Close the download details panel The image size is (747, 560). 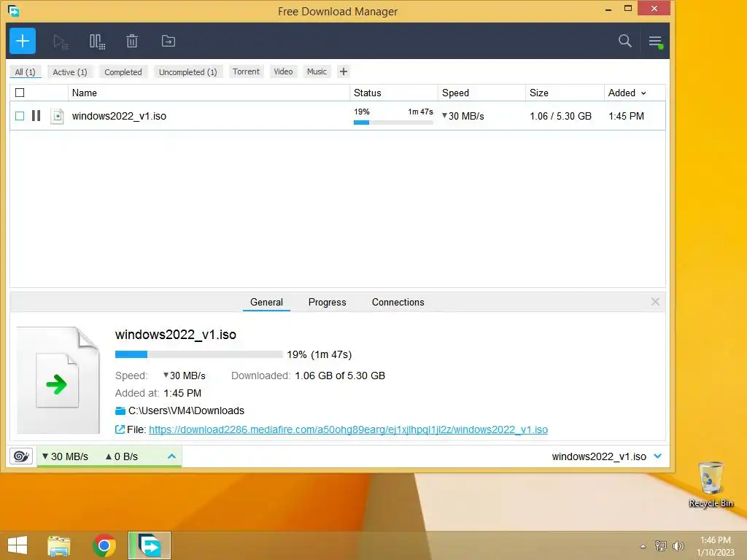pos(655,301)
